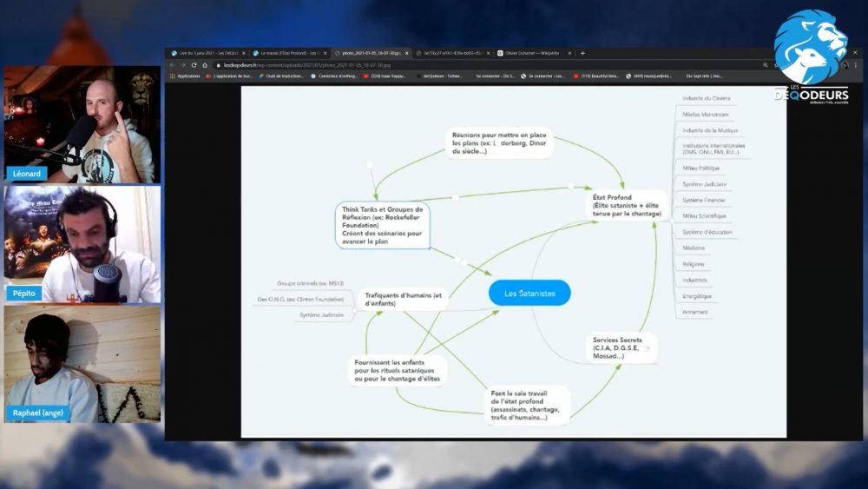Click 'Font le sale travail' node
This screenshot has height=489, width=868.
(525, 406)
